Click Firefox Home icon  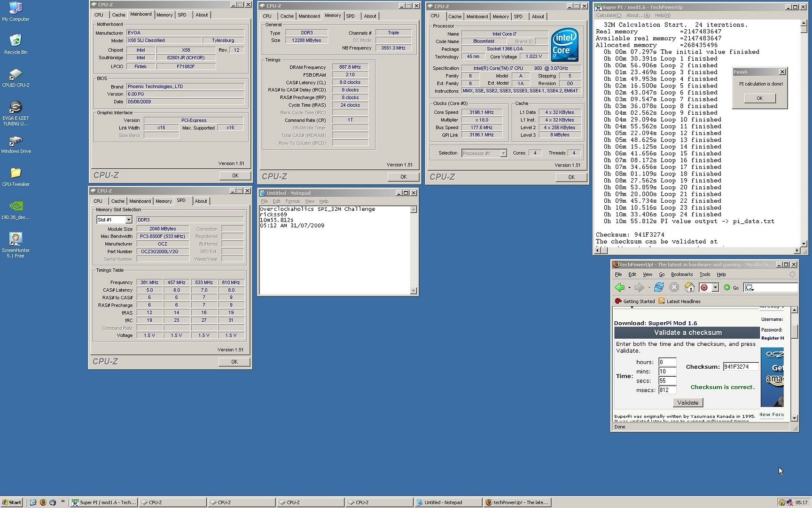click(x=689, y=287)
